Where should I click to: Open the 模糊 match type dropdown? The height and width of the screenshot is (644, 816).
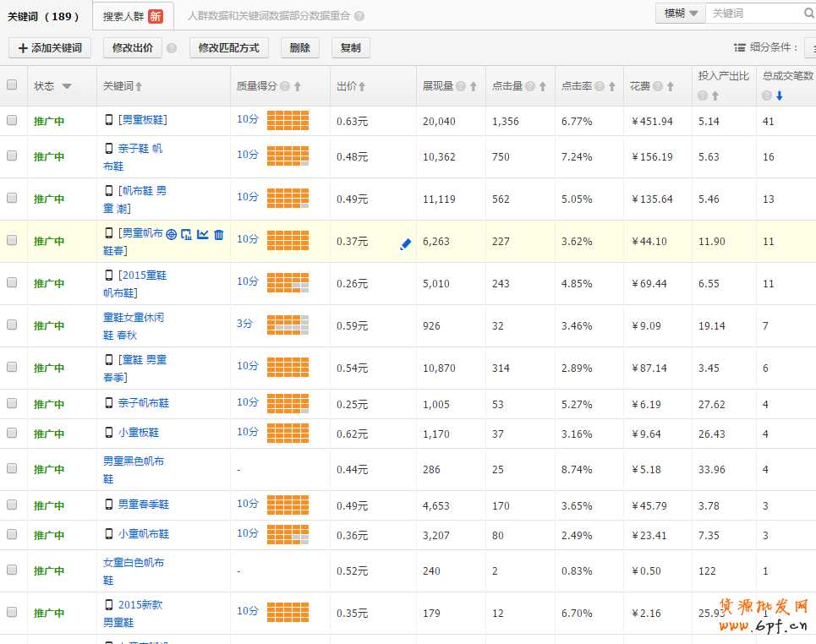(681, 14)
